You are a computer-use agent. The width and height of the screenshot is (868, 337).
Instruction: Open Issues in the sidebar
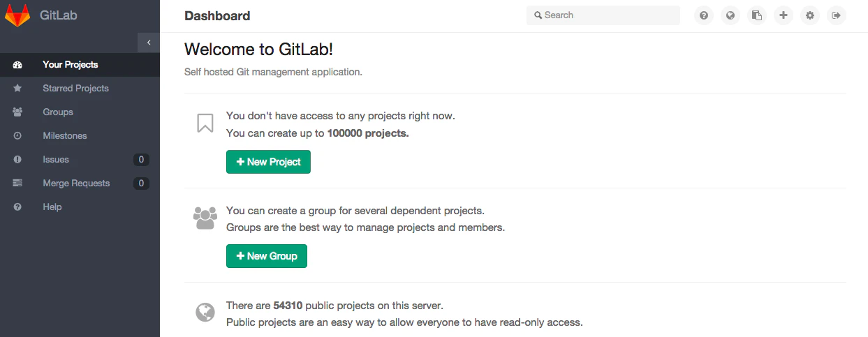coord(80,159)
